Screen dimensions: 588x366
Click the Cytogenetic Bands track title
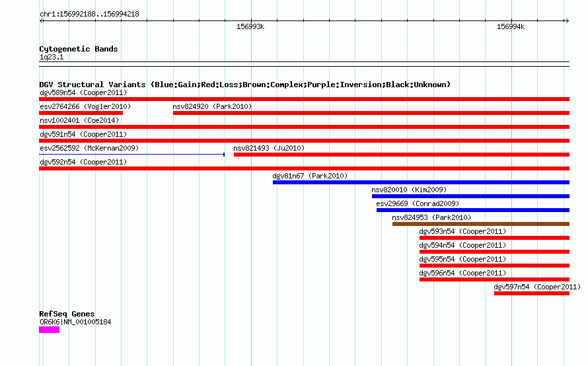79,49
